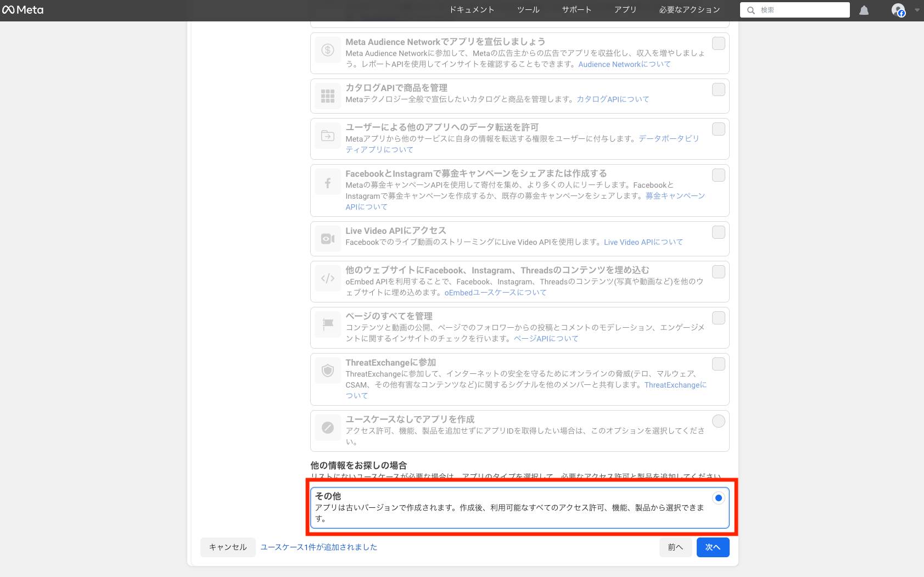
Task: Click the video camera icon for Live Video API
Action: [328, 239]
